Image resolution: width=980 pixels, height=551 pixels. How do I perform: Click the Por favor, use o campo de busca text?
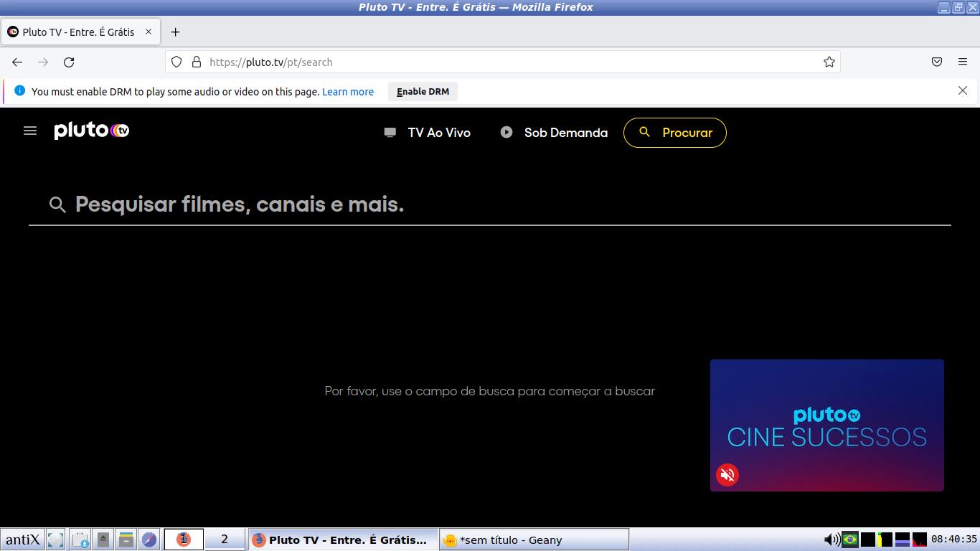[490, 391]
